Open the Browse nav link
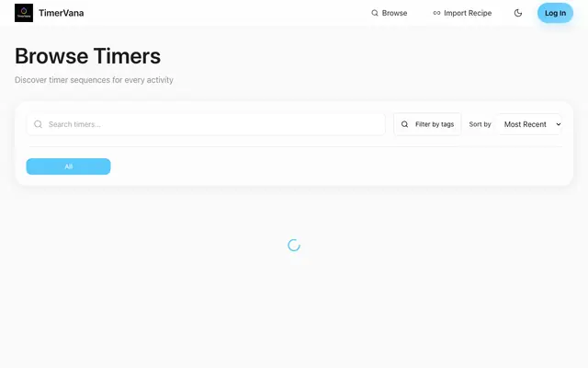The height and width of the screenshot is (368, 588). click(x=390, y=13)
